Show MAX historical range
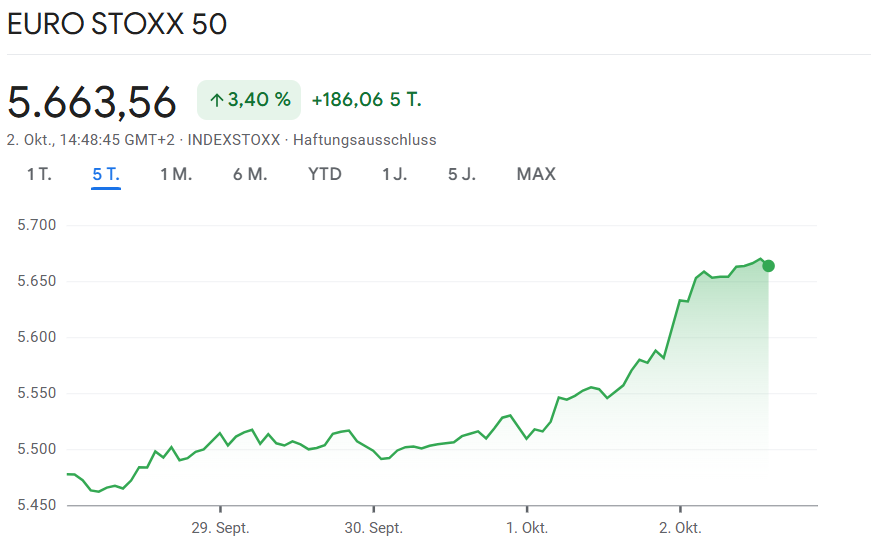This screenshot has height=541, width=871. pyautogui.click(x=536, y=174)
